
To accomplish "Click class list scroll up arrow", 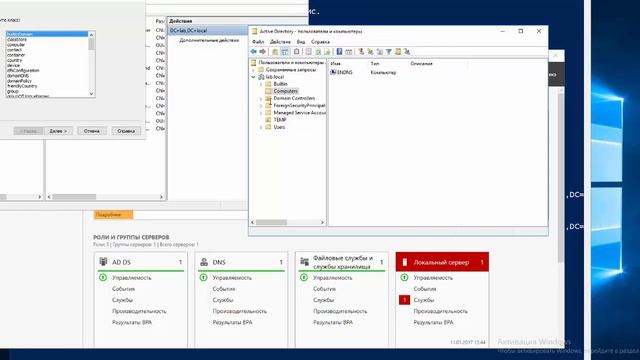I will click(x=91, y=35).
